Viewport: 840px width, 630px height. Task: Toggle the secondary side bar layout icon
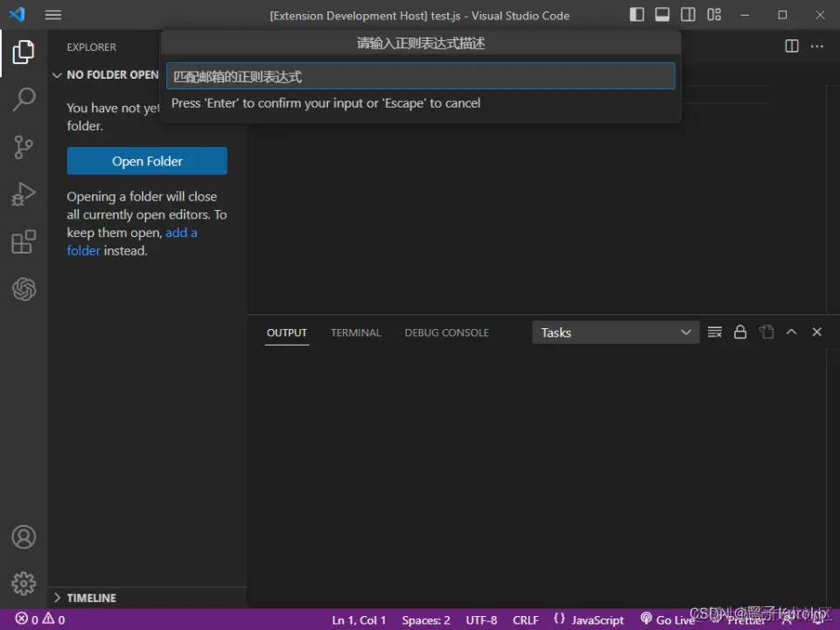point(688,15)
